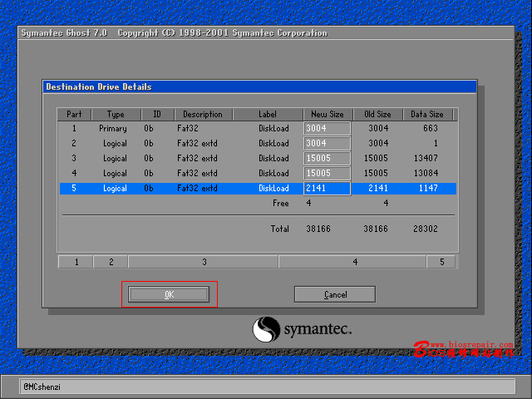Viewport: 532px width, 399px height.
Task: Edit New Size field for partition 3
Action: [x=327, y=159]
